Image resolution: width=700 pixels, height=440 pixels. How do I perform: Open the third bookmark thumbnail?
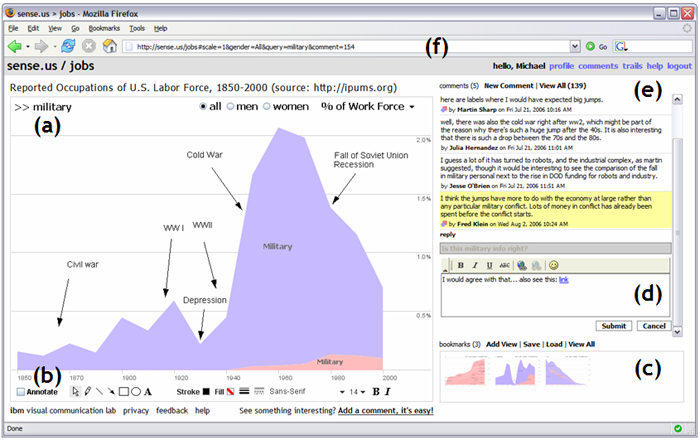point(567,371)
